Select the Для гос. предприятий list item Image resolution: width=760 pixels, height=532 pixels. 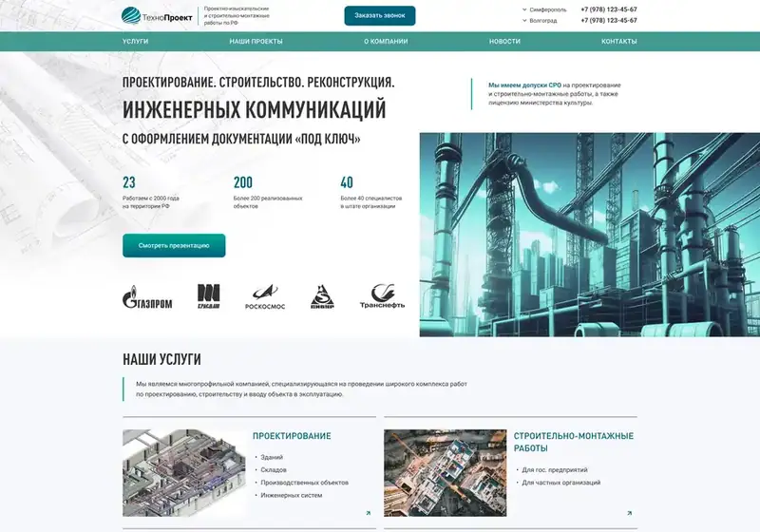point(555,470)
